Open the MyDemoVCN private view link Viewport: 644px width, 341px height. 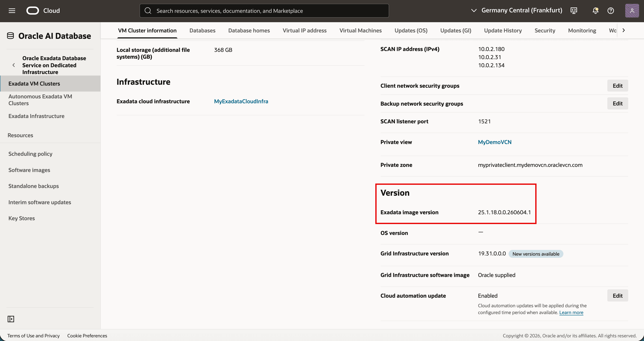(x=495, y=142)
